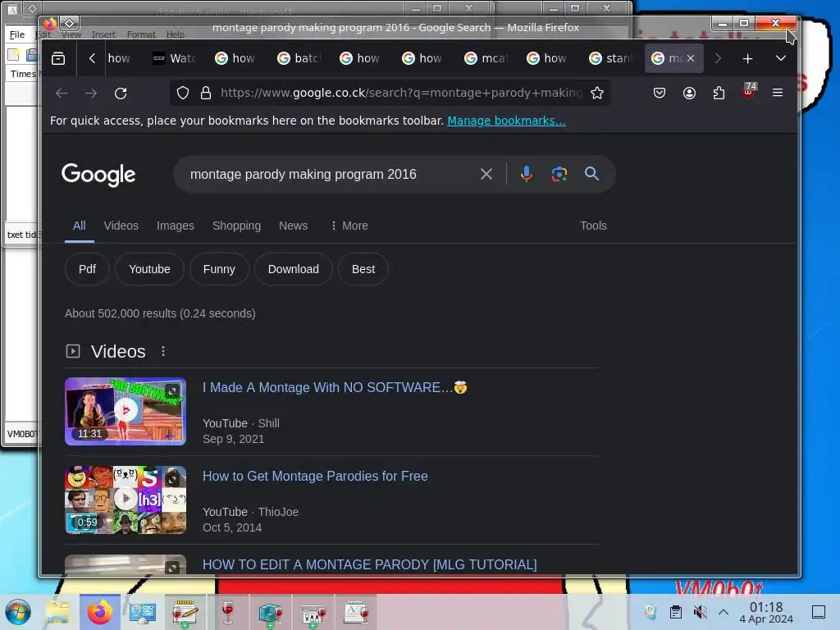The image size is (840, 630).
Task: Open the uBlock extension with 74 badge
Action: (749, 91)
